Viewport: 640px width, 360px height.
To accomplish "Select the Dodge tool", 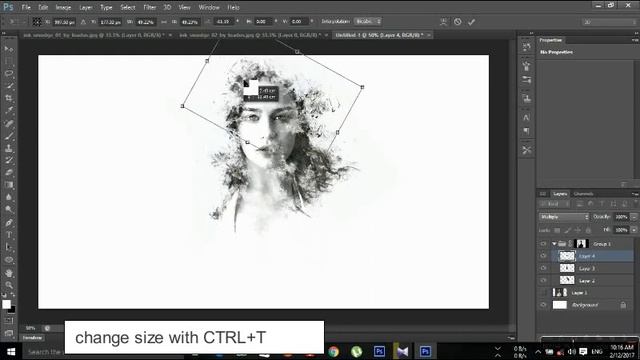I will [9, 209].
